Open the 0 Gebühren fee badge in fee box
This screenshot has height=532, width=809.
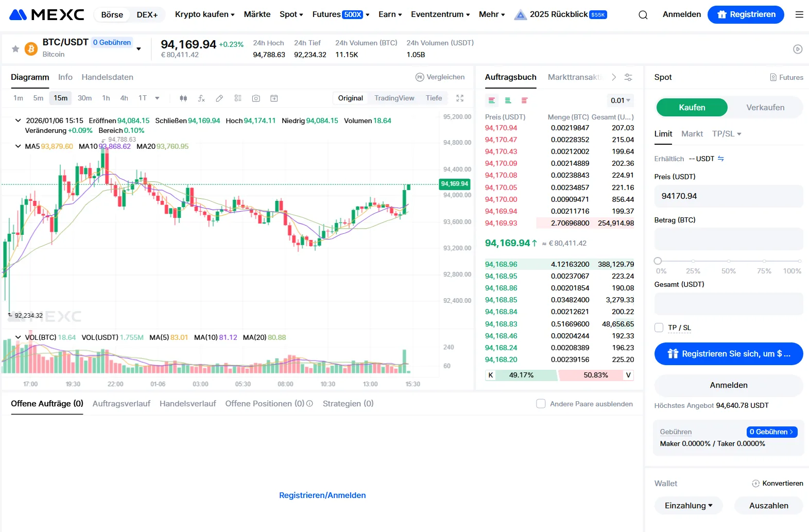pyautogui.click(x=772, y=432)
